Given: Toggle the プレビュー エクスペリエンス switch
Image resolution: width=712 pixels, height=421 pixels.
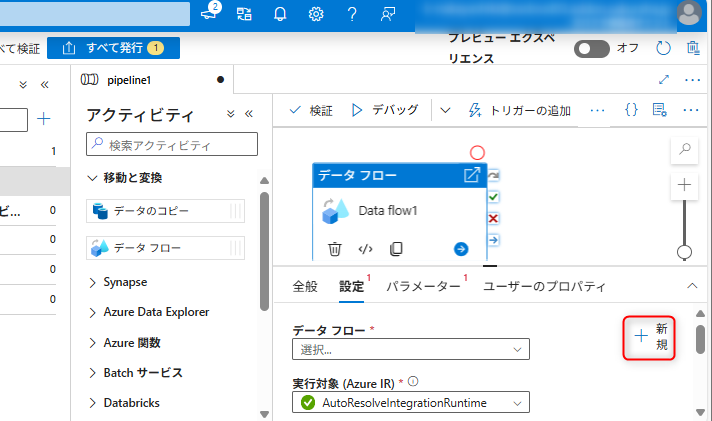Looking at the screenshot, I should (x=591, y=48).
